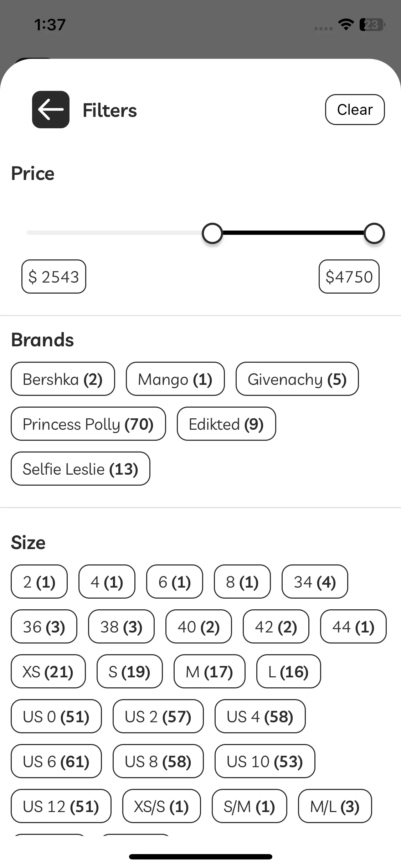Select size XS (21) chip
Image resolution: width=401 pixels, height=868 pixels.
(x=48, y=671)
